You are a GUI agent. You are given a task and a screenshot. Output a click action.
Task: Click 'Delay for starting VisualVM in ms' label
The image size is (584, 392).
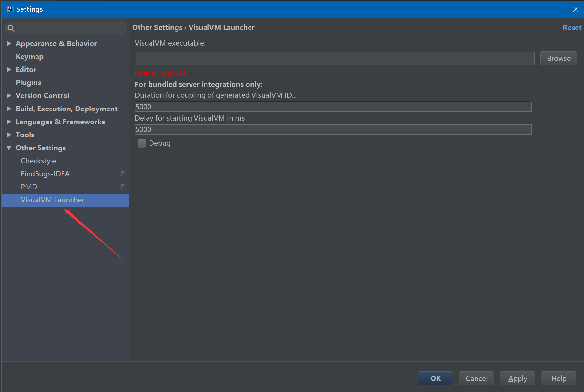click(x=190, y=118)
